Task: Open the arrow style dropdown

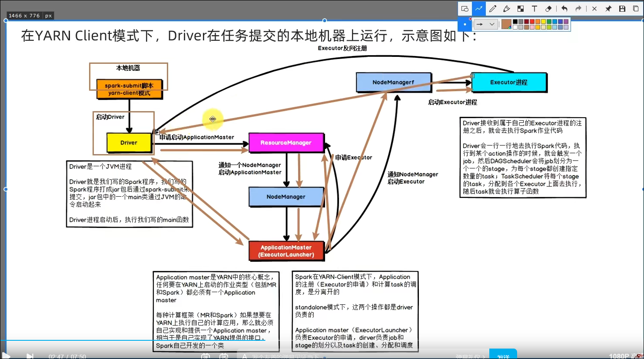Action: 486,24
